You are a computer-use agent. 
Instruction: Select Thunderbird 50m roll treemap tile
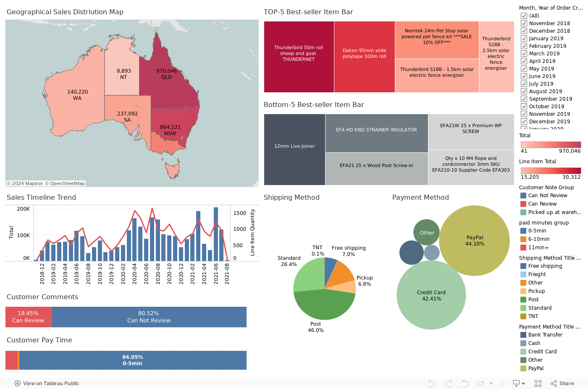click(299, 57)
